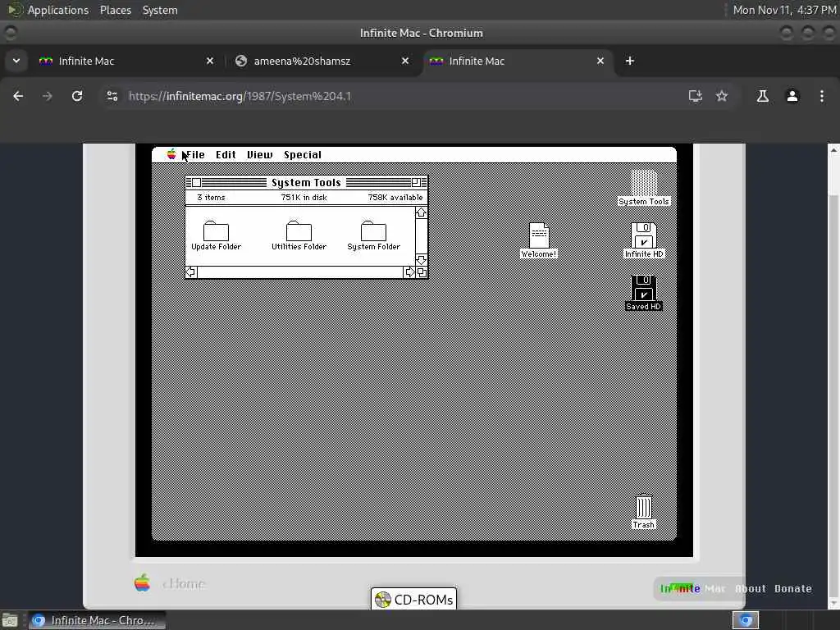Image resolution: width=840 pixels, height=630 pixels.
Task: Open the CD-ROMs button below the emulator
Action: click(x=413, y=600)
